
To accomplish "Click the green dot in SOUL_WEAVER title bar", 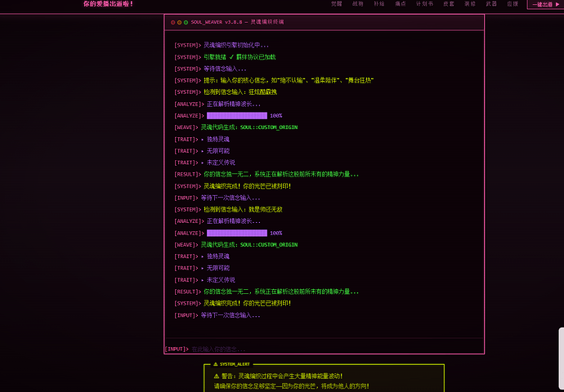I will 186,22.
